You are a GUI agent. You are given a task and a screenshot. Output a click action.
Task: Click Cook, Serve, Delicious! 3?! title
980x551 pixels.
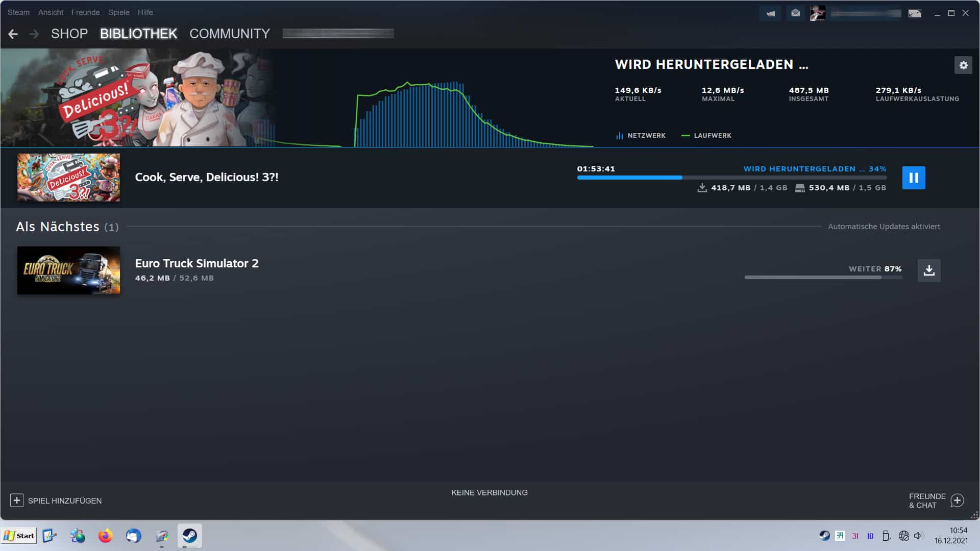pos(207,177)
